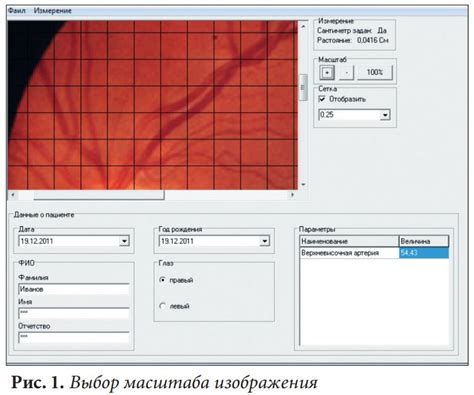Click the Имя input field
Viewport: 474px width, 395px height.
coord(74,313)
